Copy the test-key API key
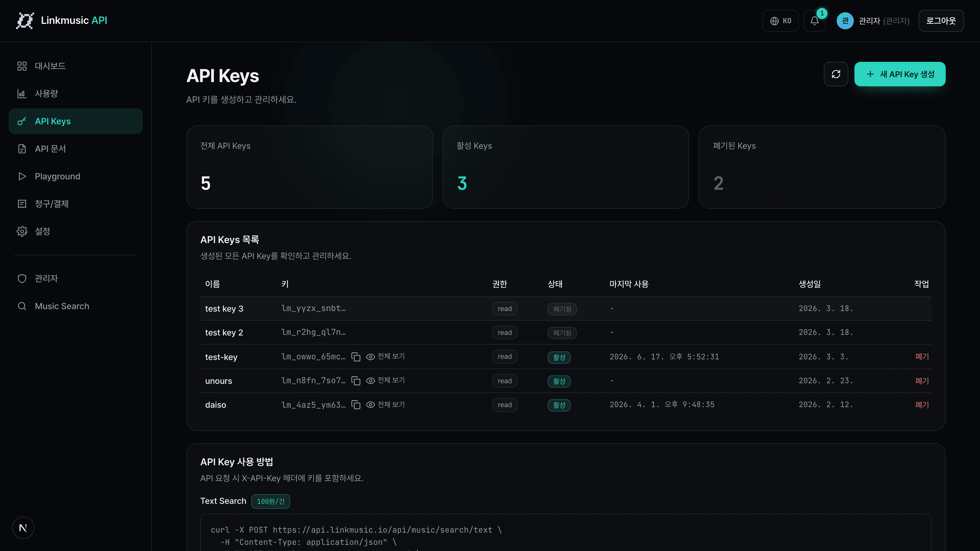This screenshot has width=980, height=551. coord(356,357)
